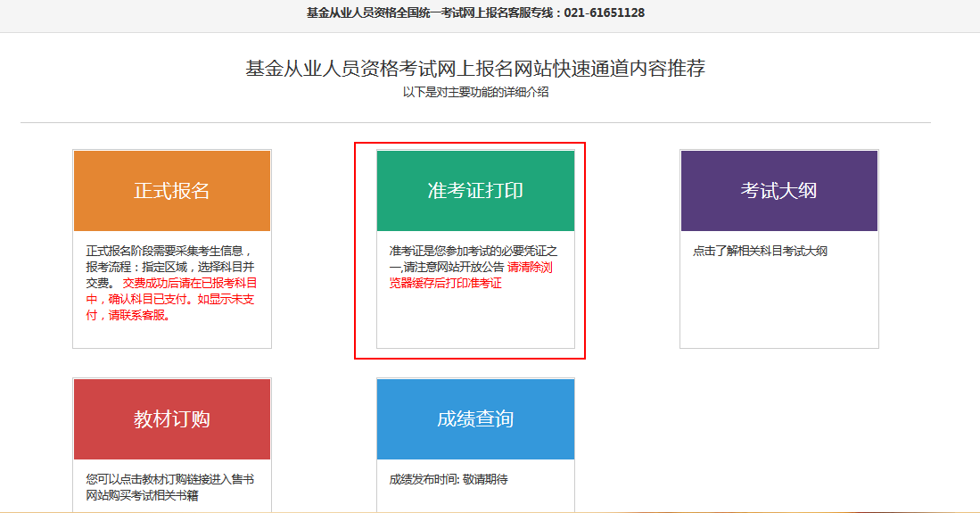
Task: Click 您可以点击教材订购链接 description text
Action: coord(169,479)
